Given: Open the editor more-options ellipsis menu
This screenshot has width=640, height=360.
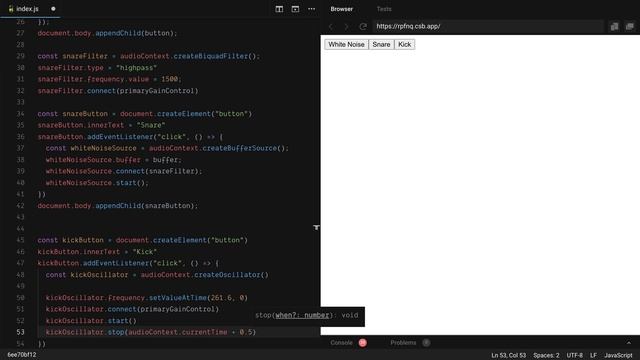Looking at the screenshot, I should (x=311, y=9).
